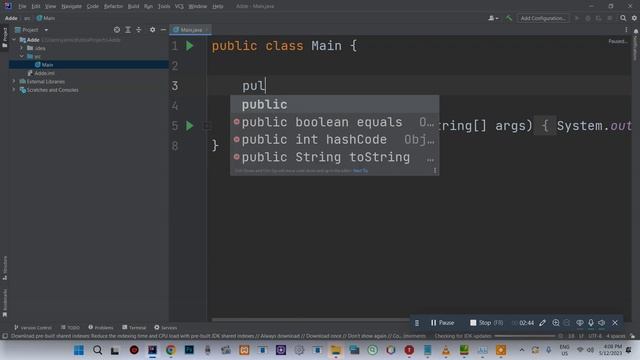Choose 'public boolean equals' suggestion
640x360 pixels.
point(335,122)
